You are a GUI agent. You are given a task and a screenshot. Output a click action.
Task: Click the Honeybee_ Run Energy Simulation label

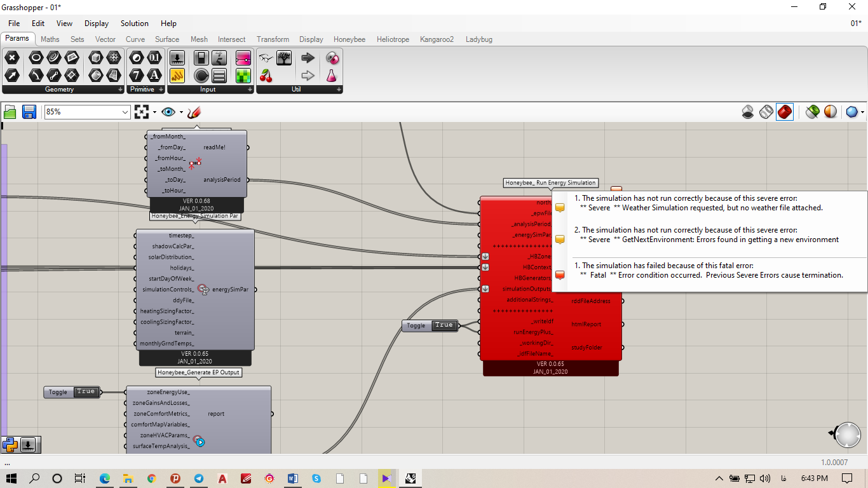click(551, 183)
